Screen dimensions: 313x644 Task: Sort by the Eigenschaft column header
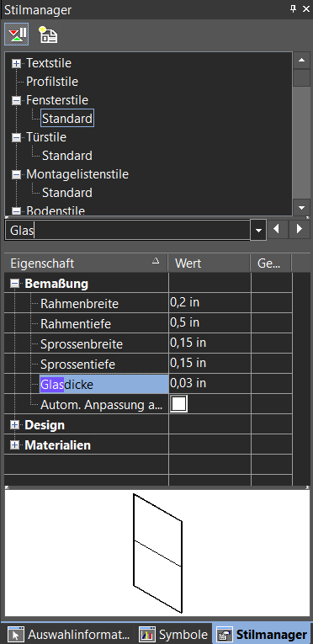click(x=86, y=263)
